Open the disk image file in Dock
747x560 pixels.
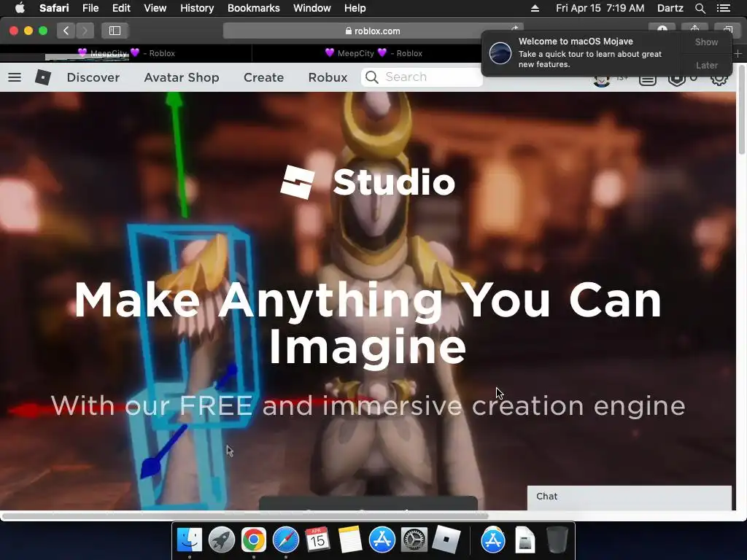(525, 540)
